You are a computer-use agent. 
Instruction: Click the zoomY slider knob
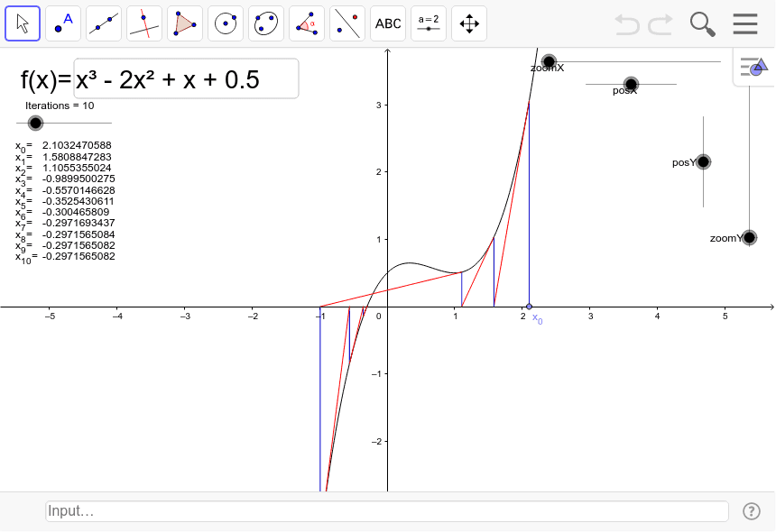(x=749, y=238)
